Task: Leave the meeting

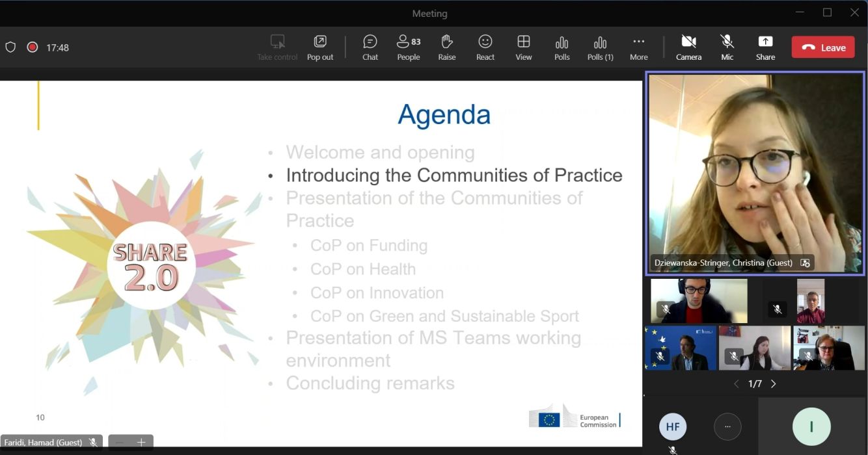Action: coord(823,47)
